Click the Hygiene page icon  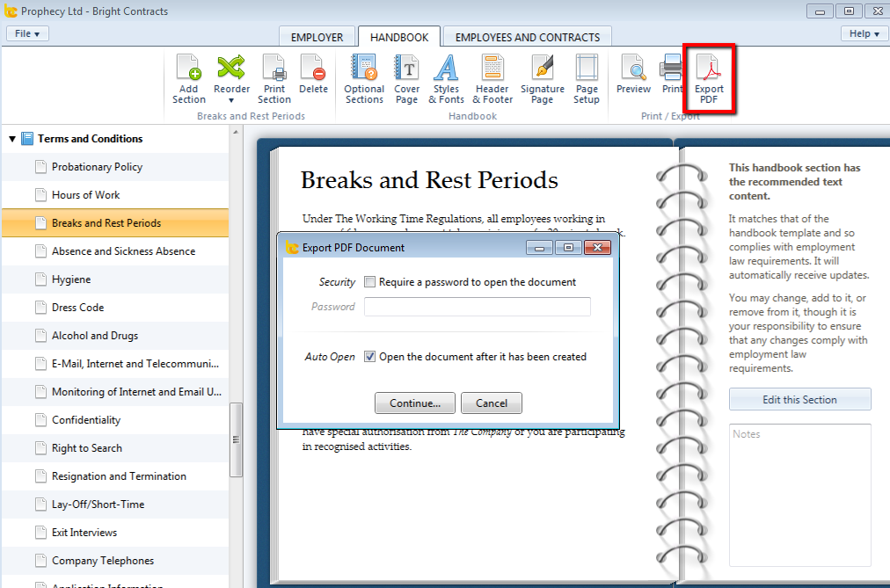40,279
